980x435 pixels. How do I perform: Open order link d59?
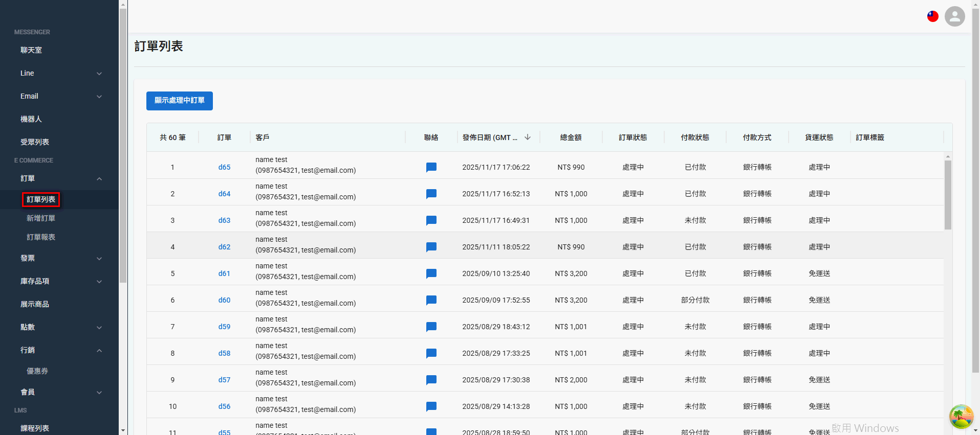[224, 327]
